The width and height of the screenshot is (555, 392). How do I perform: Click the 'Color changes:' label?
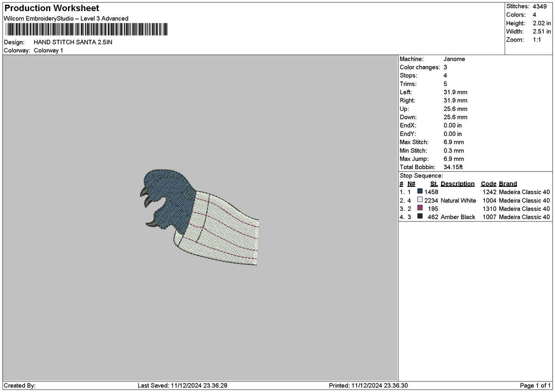(419, 67)
